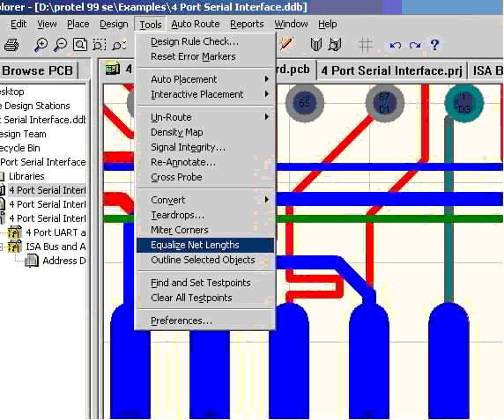
Task: Select Libraries folder in project tree
Action: pos(26,176)
